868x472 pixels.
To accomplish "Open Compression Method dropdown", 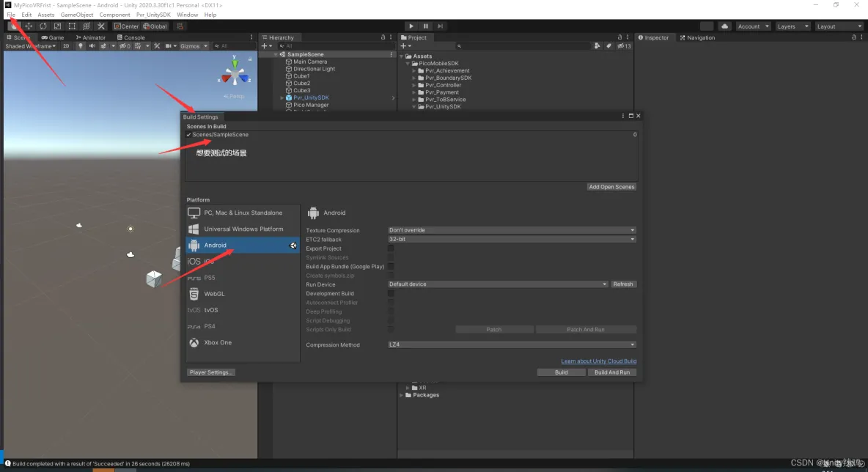I will (512, 344).
